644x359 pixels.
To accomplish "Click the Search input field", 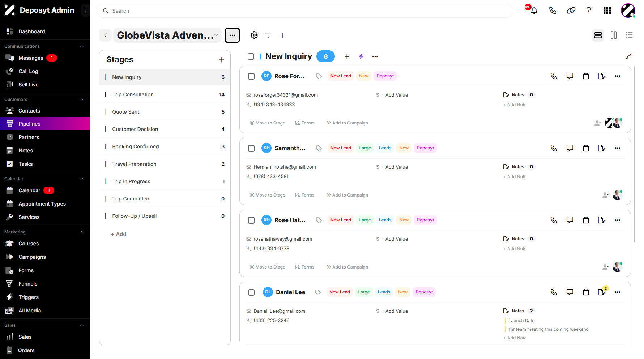I will pyautogui.click(x=304, y=11).
